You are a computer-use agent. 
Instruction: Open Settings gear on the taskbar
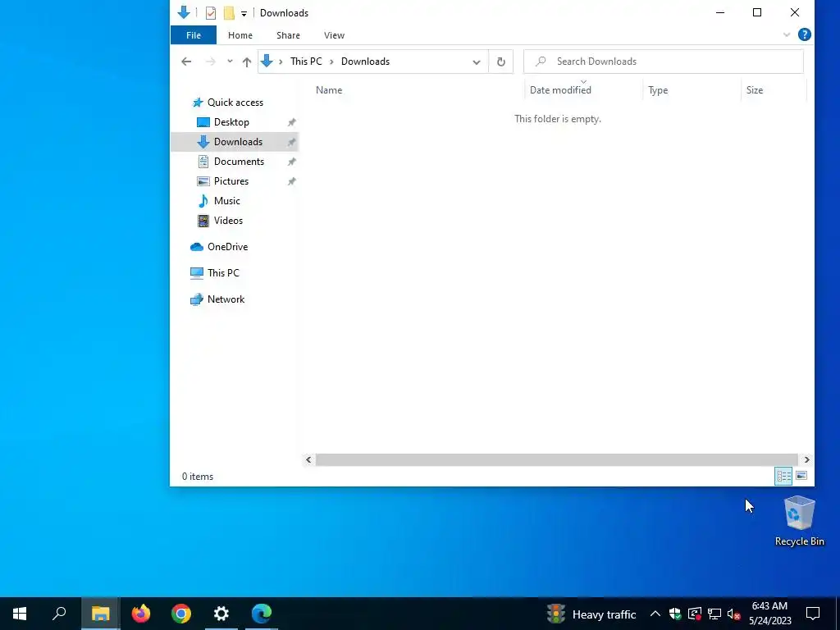point(221,614)
